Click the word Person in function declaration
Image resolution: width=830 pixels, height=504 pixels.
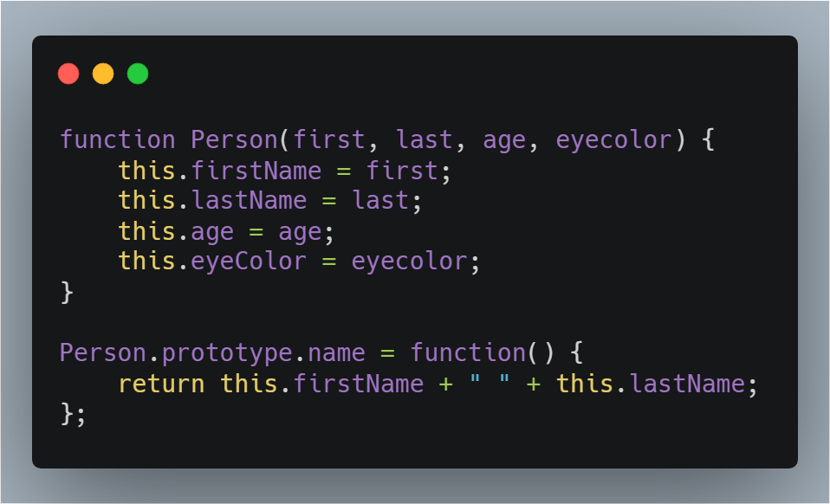tap(235, 140)
